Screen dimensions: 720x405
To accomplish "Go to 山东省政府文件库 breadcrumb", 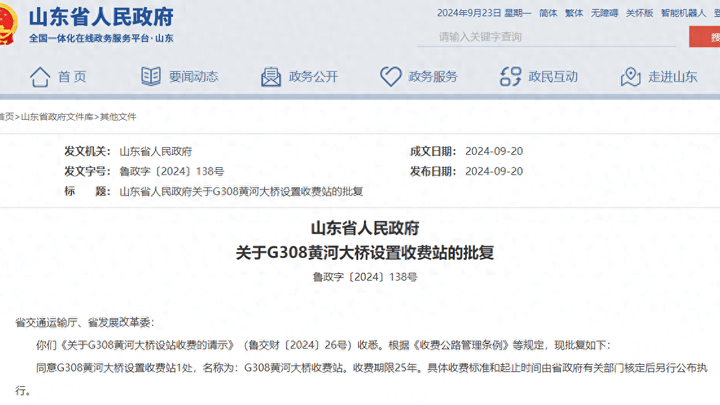I will coord(57,117).
